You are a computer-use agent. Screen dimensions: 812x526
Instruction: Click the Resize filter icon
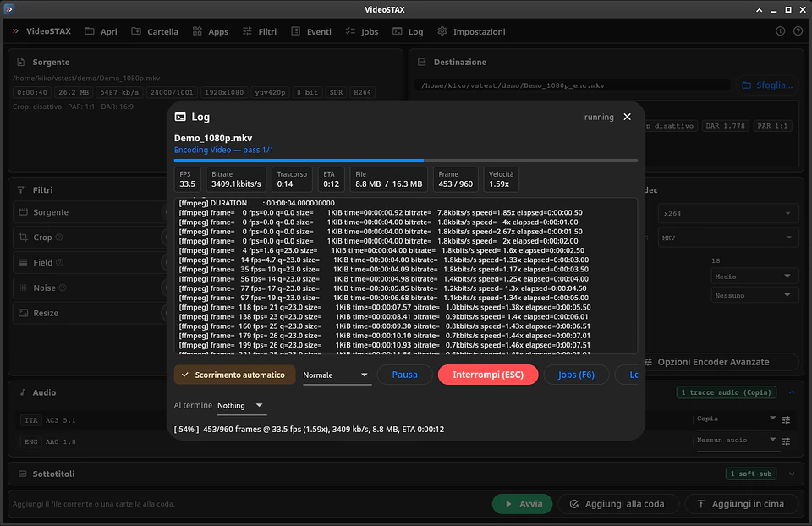point(24,313)
